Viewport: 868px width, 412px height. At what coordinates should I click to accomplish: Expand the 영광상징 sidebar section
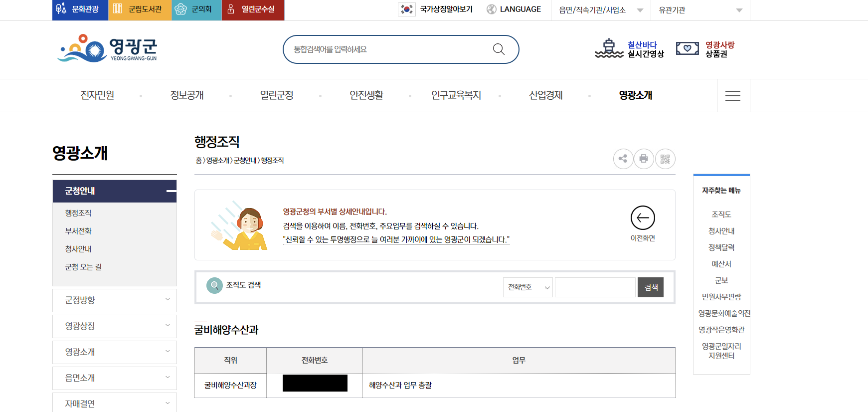click(x=115, y=326)
